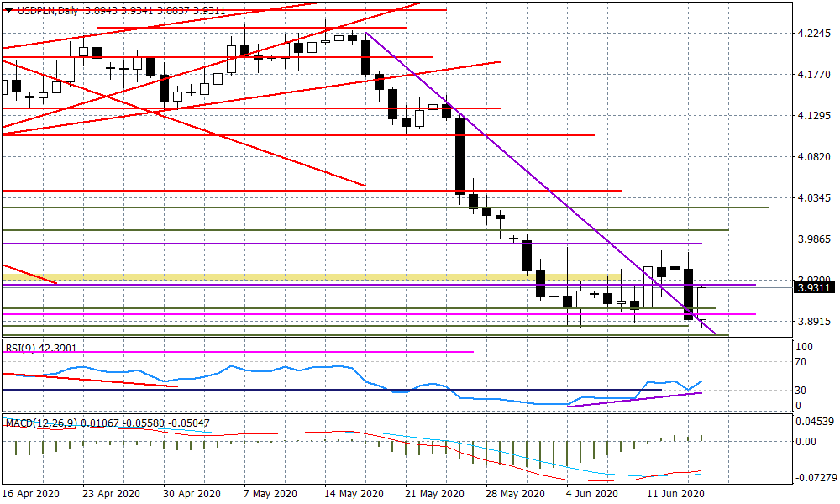Select the purple rising trendline in RSI panel

[x=634, y=400]
